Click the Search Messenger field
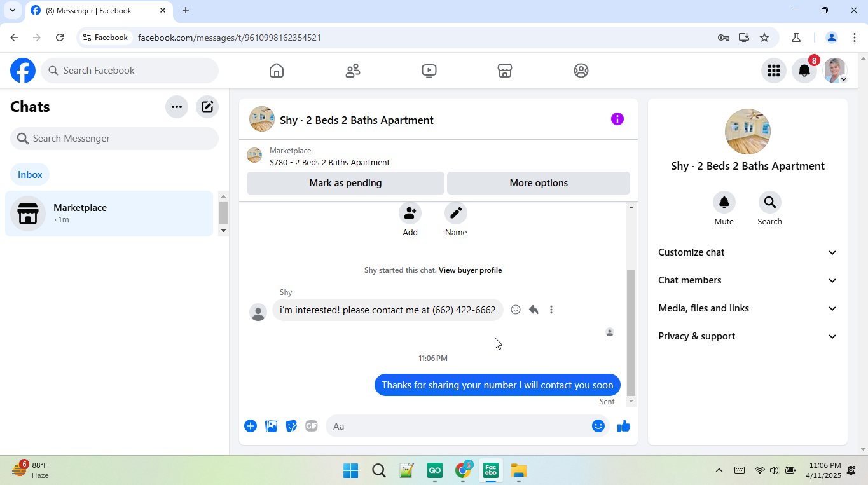The height and width of the screenshot is (485, 868). click(x=114, y=139)
